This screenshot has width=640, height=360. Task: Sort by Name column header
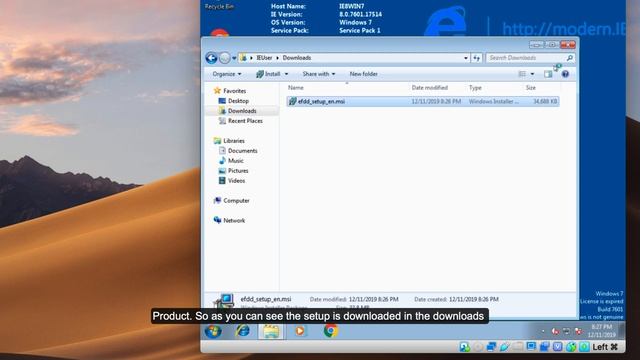click(x=296, y=88)
